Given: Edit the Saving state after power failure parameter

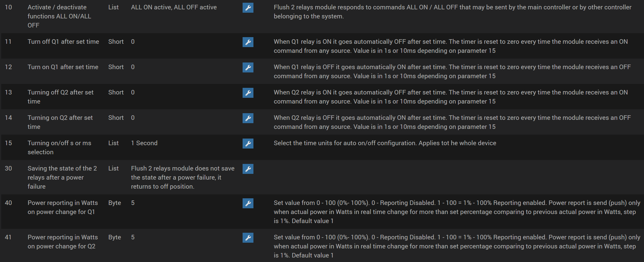Looking at the screenshot, I should click(248, 169).
